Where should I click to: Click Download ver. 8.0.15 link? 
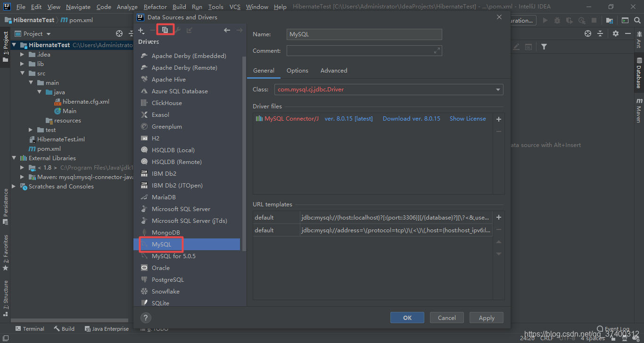tap(412, 119)
